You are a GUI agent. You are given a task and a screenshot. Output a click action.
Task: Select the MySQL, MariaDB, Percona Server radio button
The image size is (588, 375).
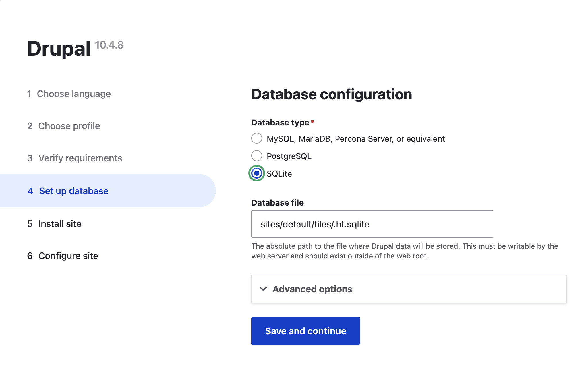tap(256, 138)
